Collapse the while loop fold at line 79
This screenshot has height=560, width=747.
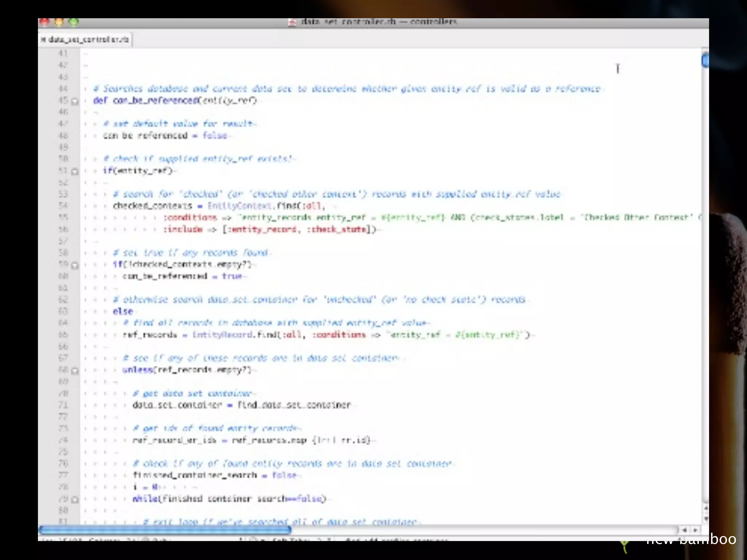pos(75,499)
